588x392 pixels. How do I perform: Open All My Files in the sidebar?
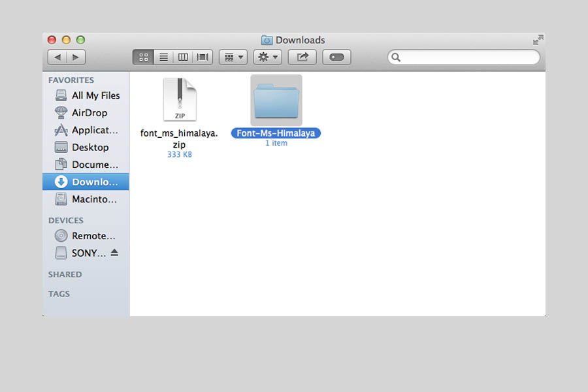pyautogui.click(x=86, y=95)
